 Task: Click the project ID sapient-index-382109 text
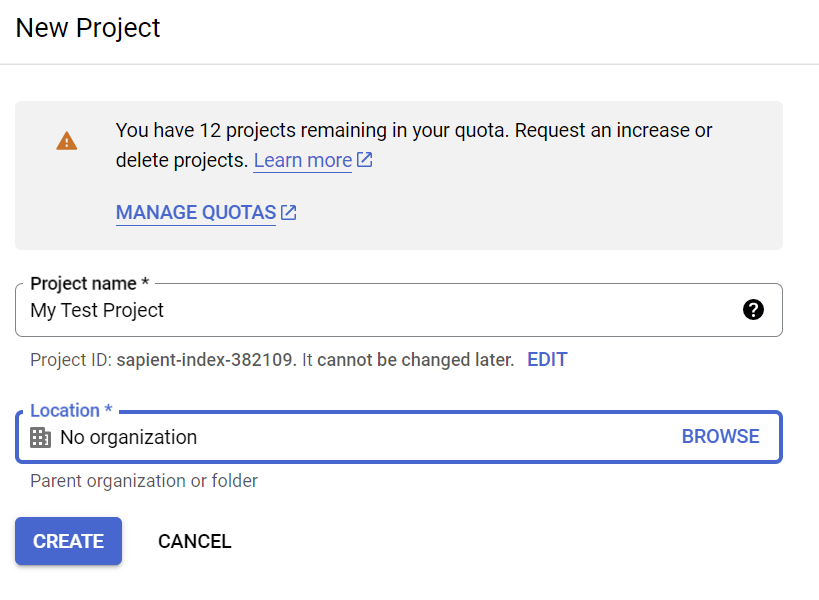point(206,359)
